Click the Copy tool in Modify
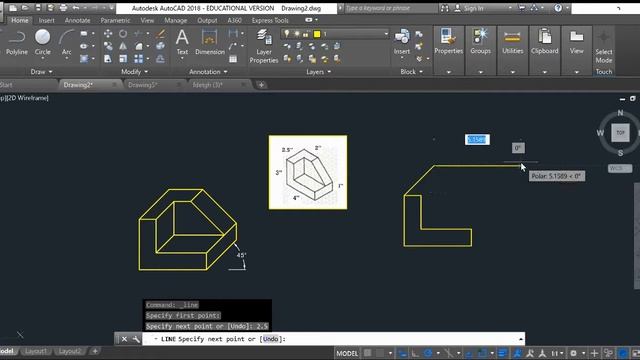The image size is (640, 360). coord(108,47)
